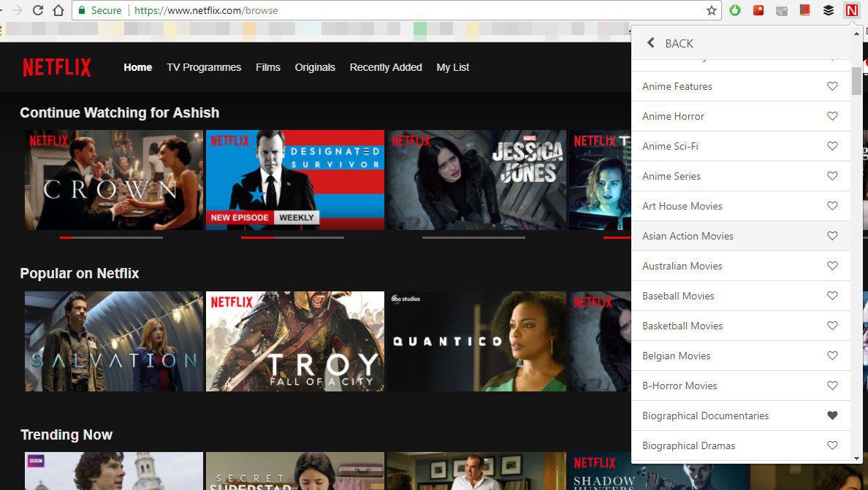The width and height of the screenshot is (868, 490).
Task: Open the green circle extension
Action: tap(734, 10)
